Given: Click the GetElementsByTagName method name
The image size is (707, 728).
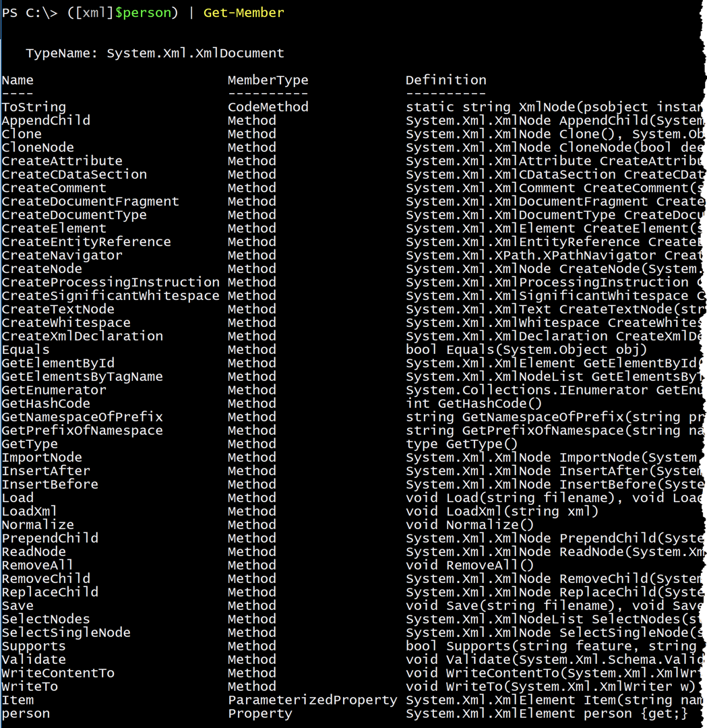Looking at the screenshot, I should tap(82, 377).
